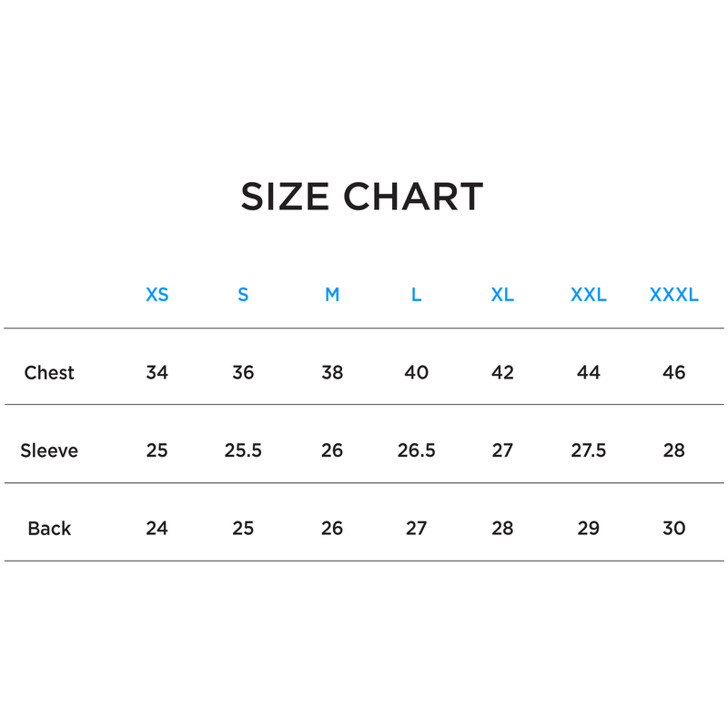Screen dimensions: 728x728
Task: Click the XXXL size header
Action: click(674, 295)
